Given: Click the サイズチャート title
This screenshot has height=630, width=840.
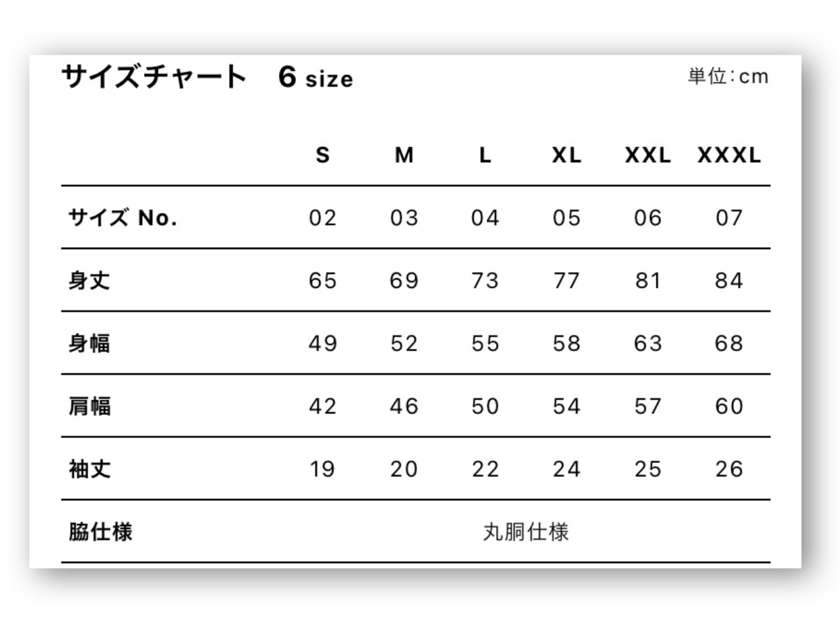Looking at the screenshot, I should pyautogui.click(x=154, y=77).
